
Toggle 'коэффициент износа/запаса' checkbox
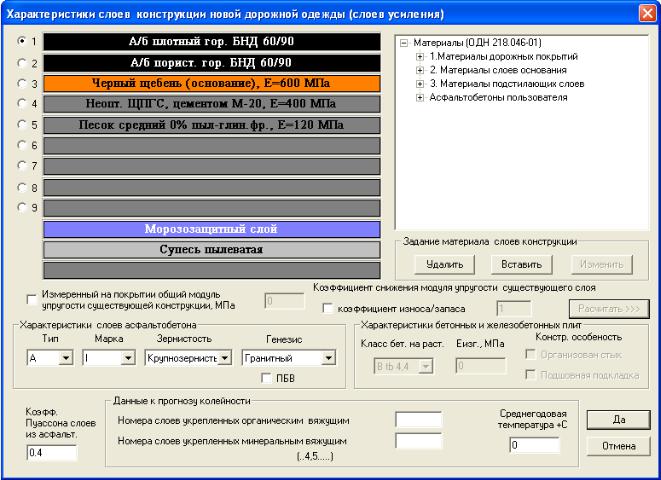(x=327, y=308)
